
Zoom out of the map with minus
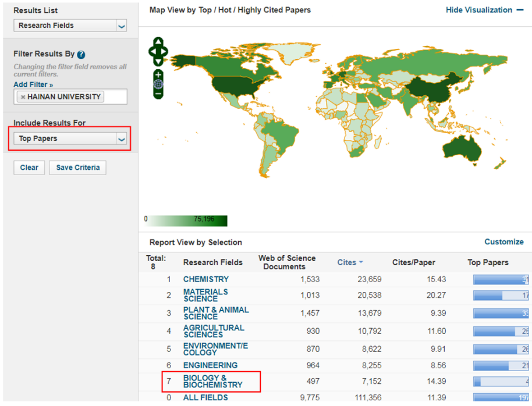click(158, 93)
